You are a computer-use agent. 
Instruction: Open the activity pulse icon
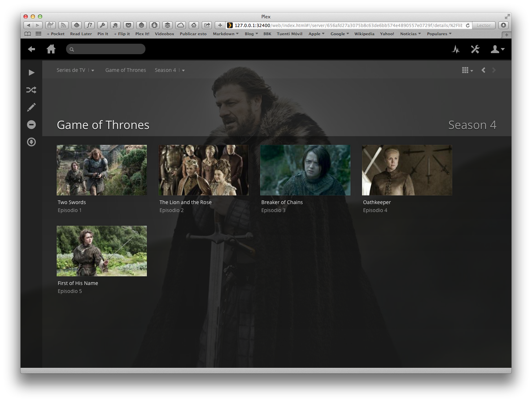click(x=456, y=49)
